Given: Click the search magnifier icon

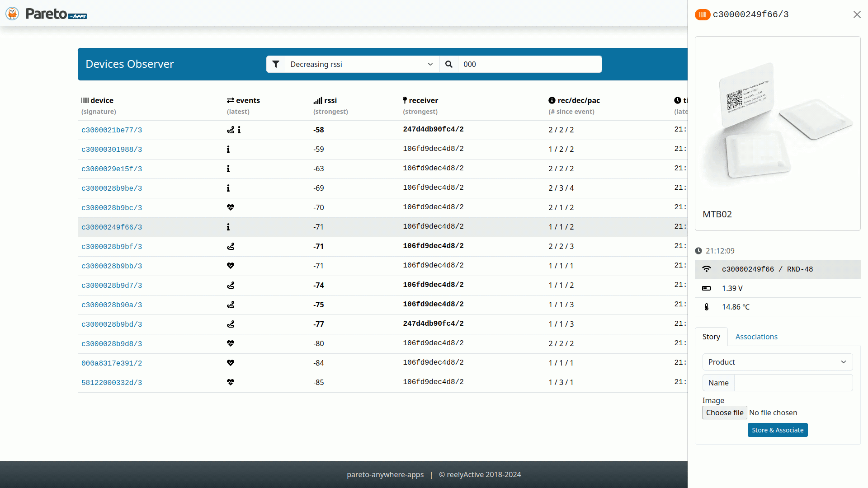Looking at the screenshot, I should tap(448, 64).
